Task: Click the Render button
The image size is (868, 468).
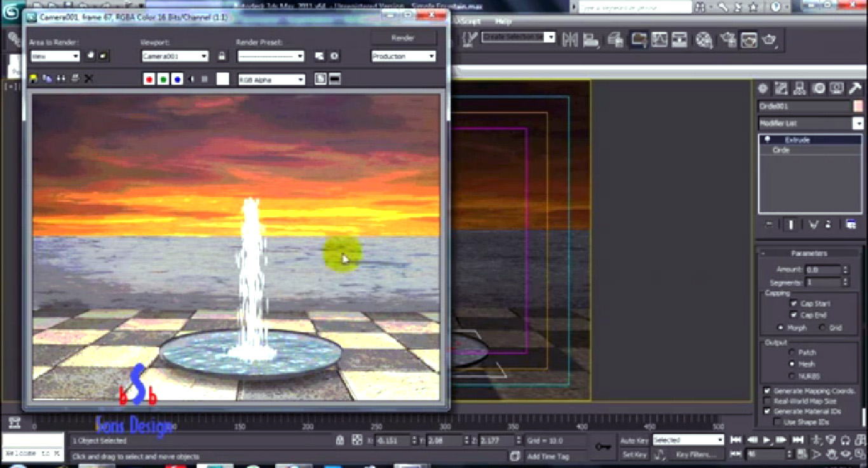Action: click(403, 38)
